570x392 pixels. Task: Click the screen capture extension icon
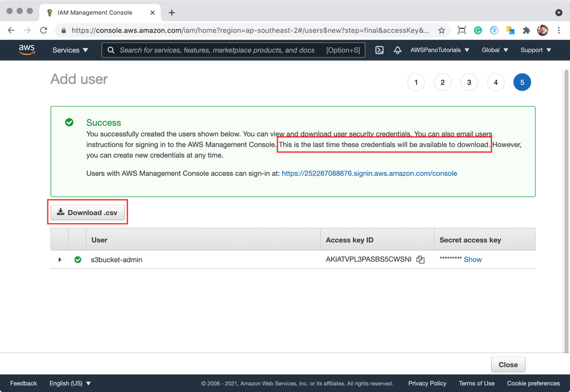coord(462,31)
